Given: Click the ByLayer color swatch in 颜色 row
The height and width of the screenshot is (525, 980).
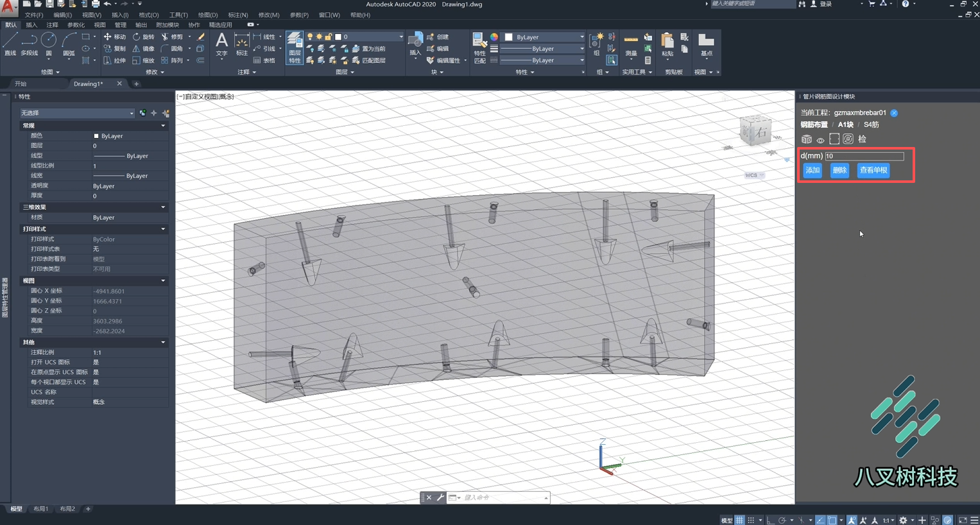Looking at the screenshot, I should tap(96, 136).
